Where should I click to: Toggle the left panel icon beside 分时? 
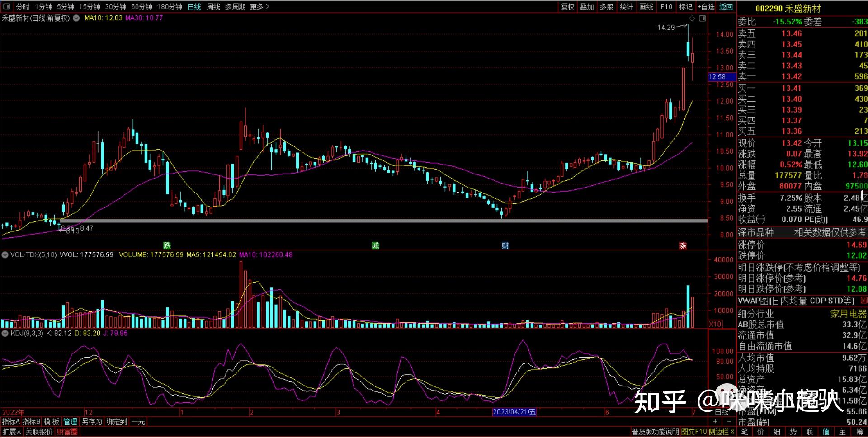7,7
